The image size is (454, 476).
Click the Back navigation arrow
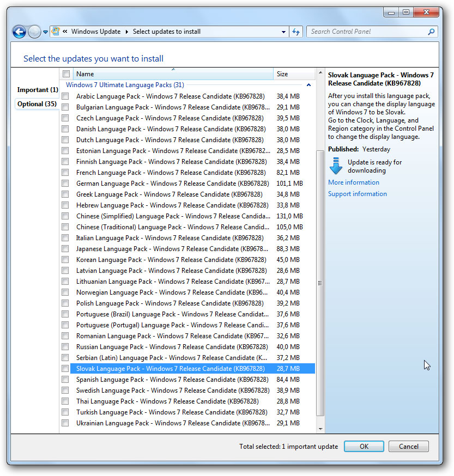[19, 32]
